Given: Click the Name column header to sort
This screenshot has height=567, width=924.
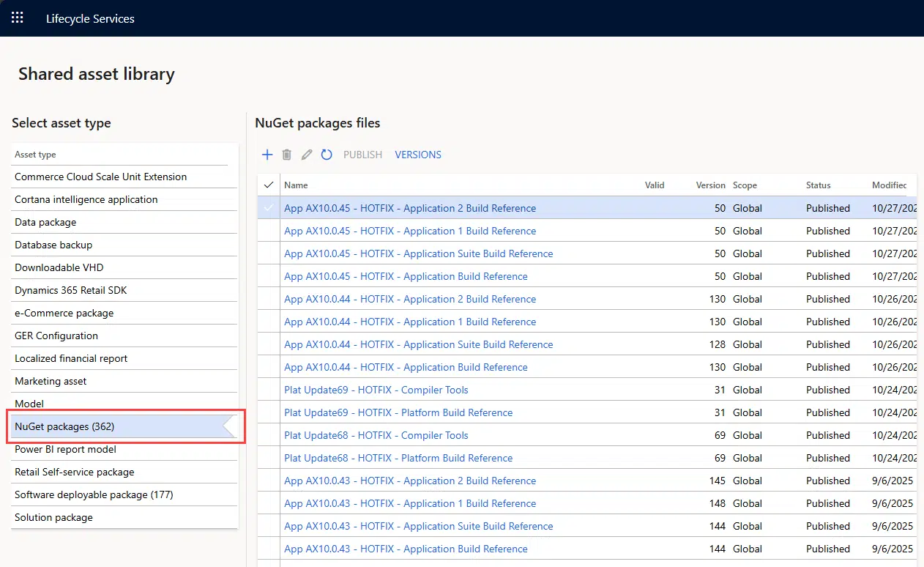Looking at the screenshot, I should 296,185.
